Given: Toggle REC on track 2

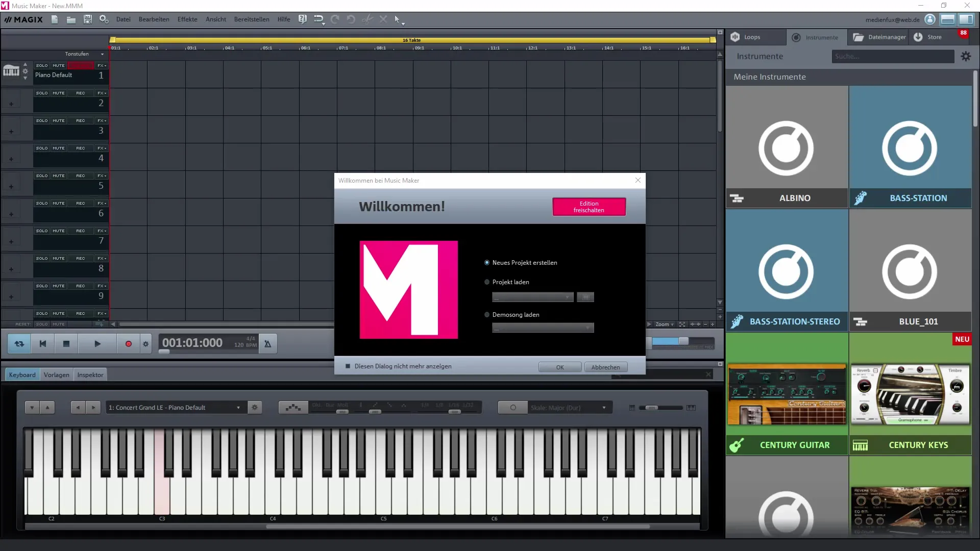Looking at the screenshot, I should point(81,93).
